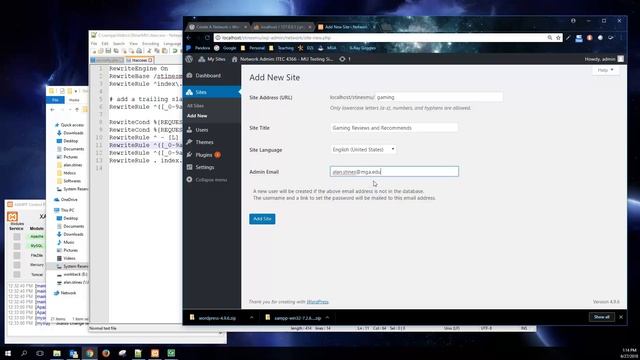
Task: Click the Plugins plug icon
Action: pyautogui.click(x=189, y=155)
